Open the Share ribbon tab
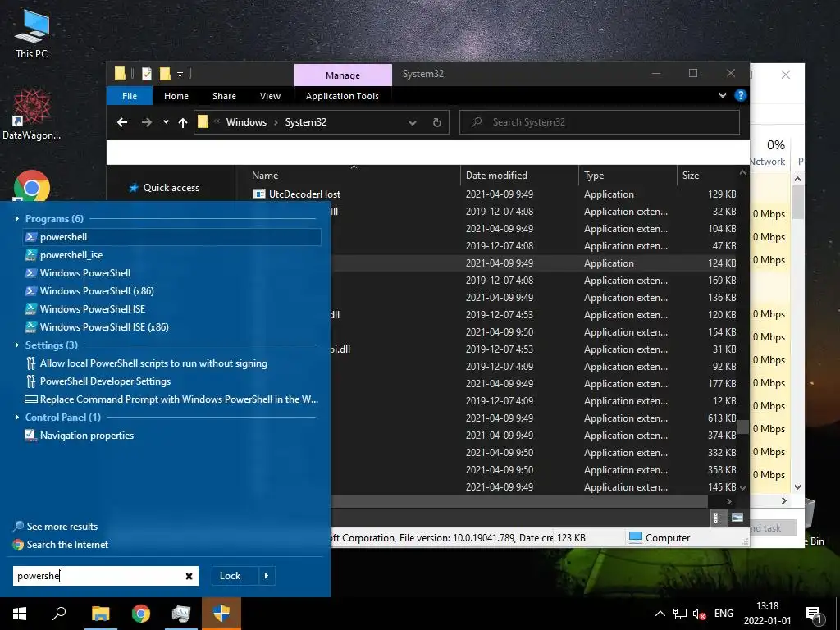Image resolution: width=840 pixels, height=630 pixels. point(224,96)
